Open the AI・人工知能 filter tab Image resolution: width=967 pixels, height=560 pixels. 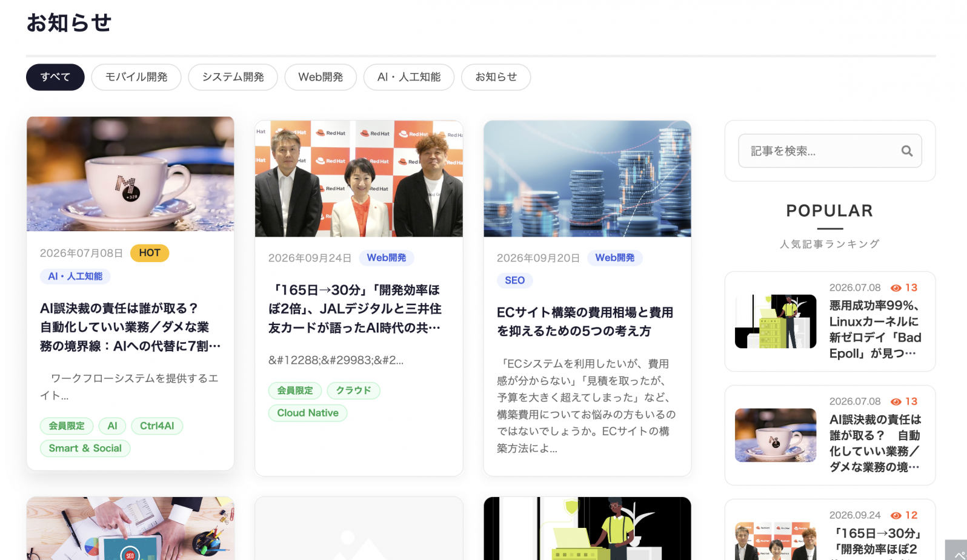tap(409, 77)
